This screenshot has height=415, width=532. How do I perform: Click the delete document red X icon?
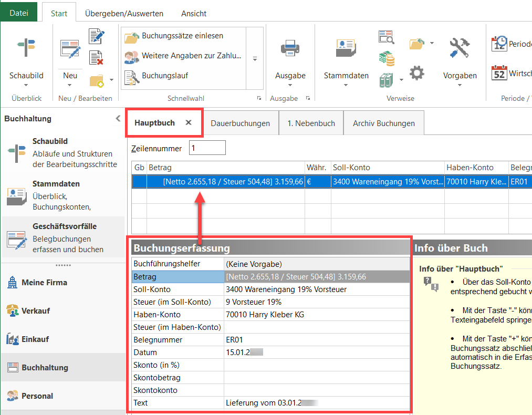click(96, 58)
